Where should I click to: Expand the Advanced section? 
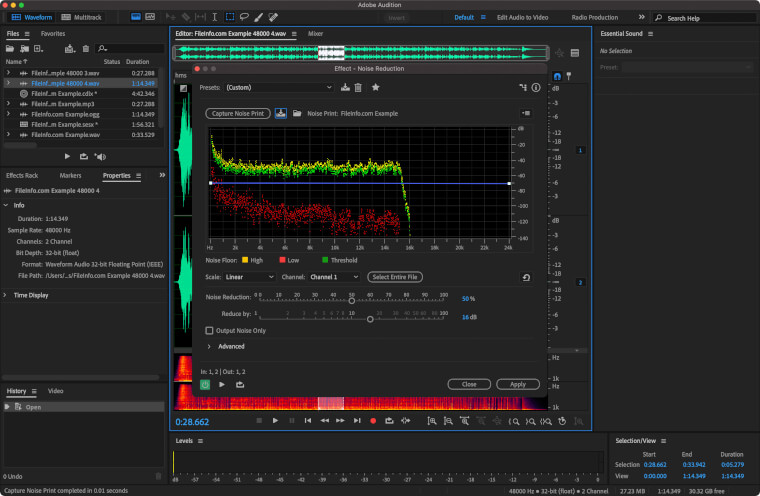coord(209,347)
